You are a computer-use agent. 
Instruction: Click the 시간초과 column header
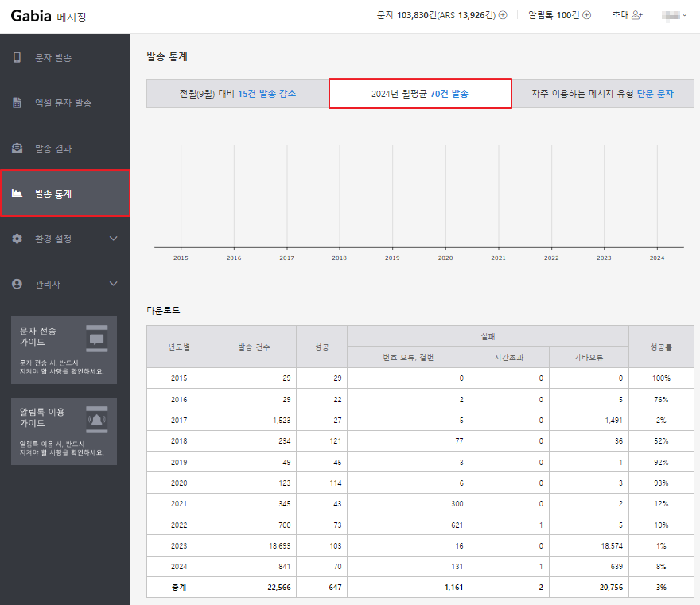point(509,357)
